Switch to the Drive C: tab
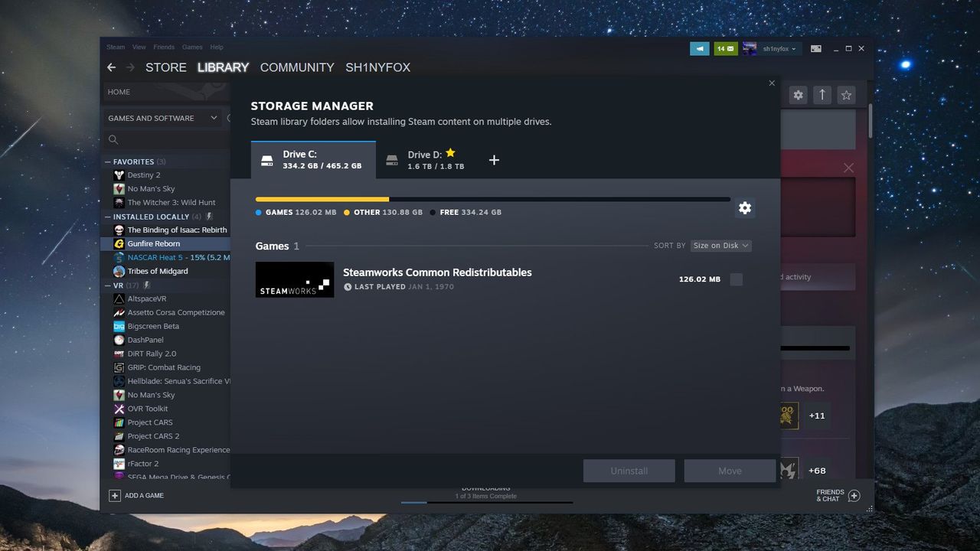980x551 pixels. (x=313, y=160)
